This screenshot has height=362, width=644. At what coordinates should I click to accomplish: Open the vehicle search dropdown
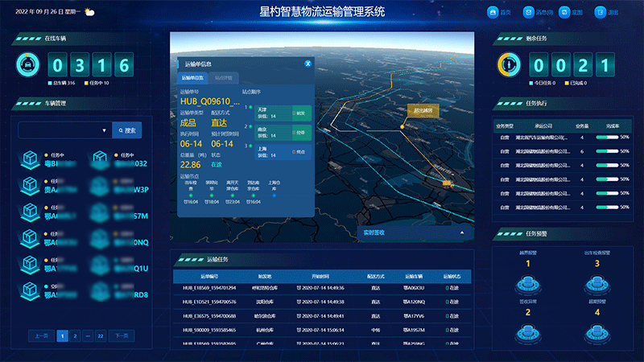105,130
